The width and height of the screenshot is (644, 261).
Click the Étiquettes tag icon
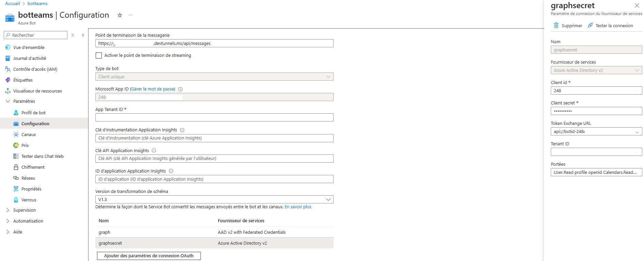pyautogui.click(x=8, y=80)
